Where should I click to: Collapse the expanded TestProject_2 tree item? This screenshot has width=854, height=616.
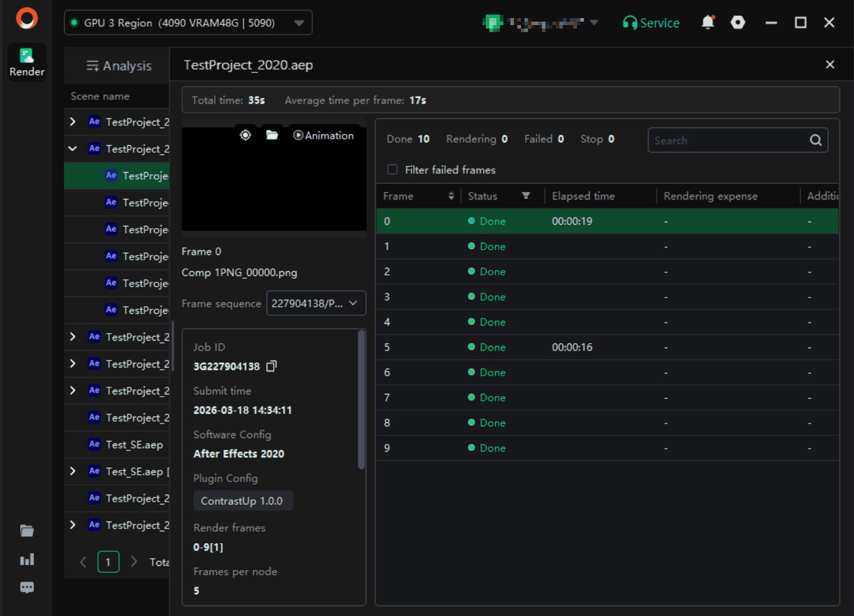click(73, 149)
